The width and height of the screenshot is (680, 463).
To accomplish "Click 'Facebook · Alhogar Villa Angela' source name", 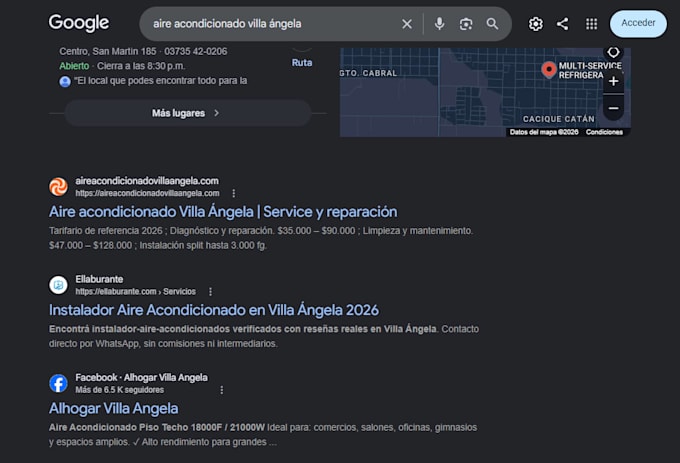I will (141, 378).
